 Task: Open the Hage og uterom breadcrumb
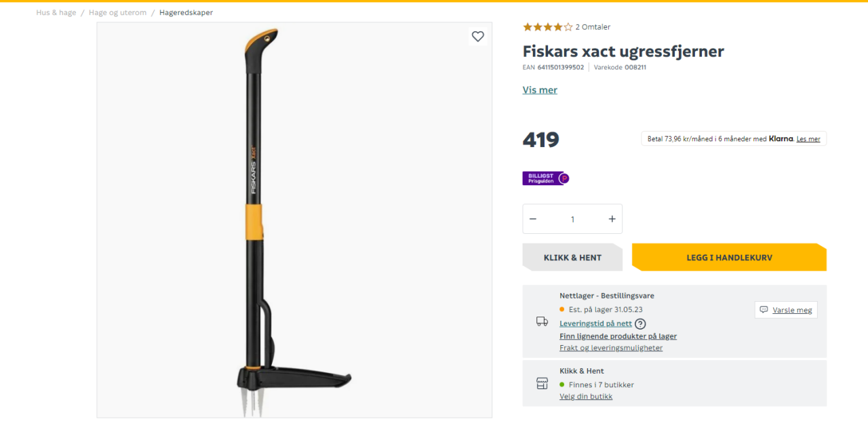117,13
